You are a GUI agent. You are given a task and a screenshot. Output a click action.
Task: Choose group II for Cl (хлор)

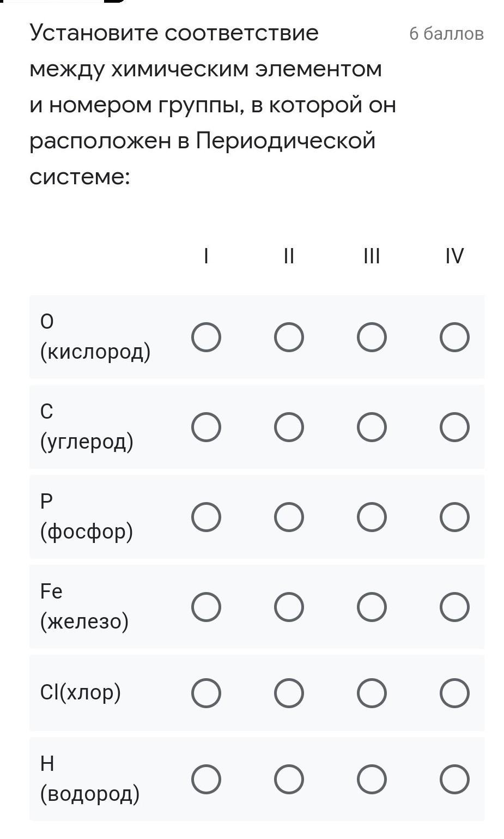(x=289, y=693)
